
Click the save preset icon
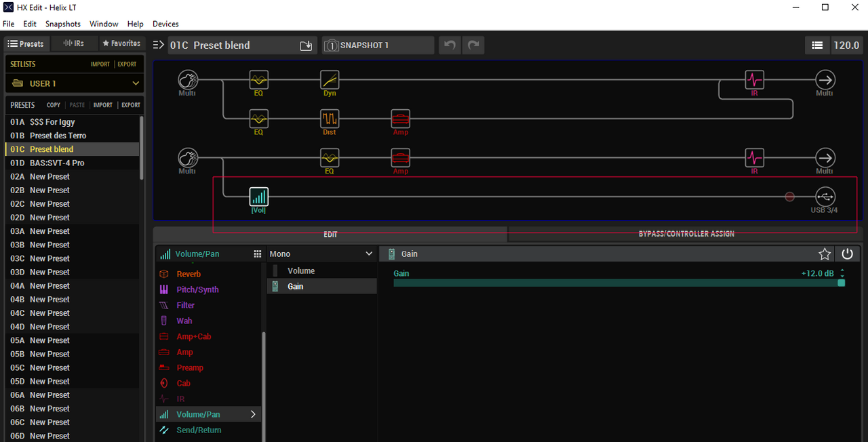306,45
